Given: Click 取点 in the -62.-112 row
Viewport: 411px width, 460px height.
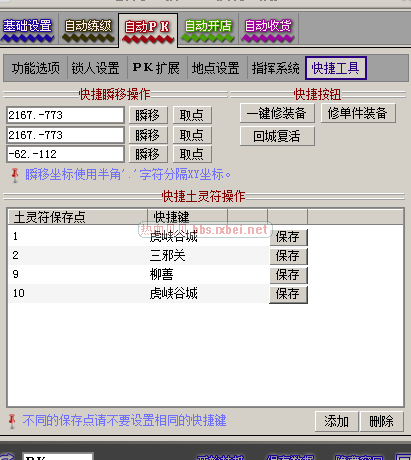Looking at the screenshot, I should (x=192, y=154).
